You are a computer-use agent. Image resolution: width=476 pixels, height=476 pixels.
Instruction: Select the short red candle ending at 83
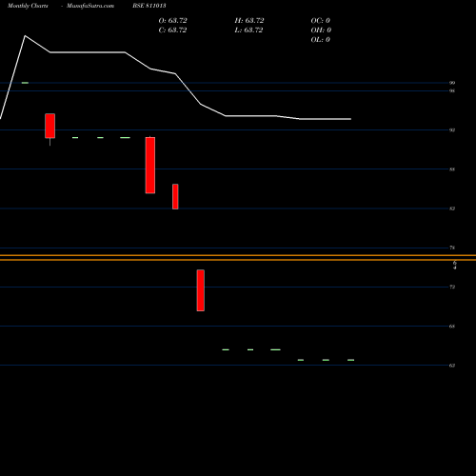(x=175, y=196)
